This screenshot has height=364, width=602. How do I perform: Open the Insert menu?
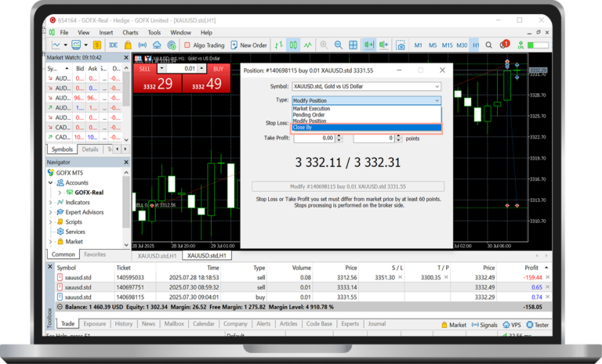click(x=106, y=33)
